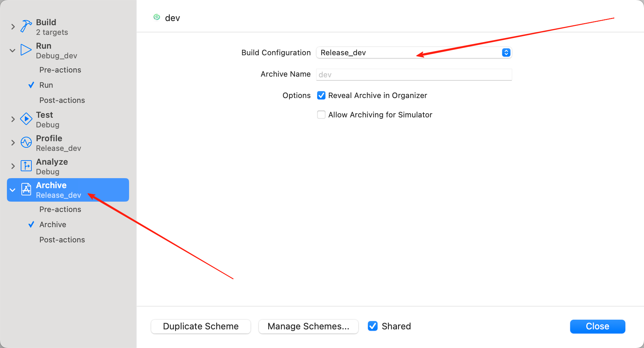Click the dev scheme icon in header
The image size is (644, 348).
point(157,17)
